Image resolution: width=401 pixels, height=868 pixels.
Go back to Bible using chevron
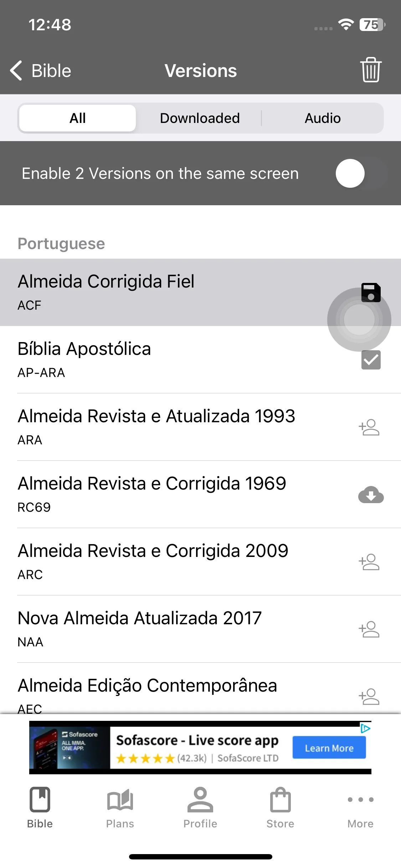40,70
